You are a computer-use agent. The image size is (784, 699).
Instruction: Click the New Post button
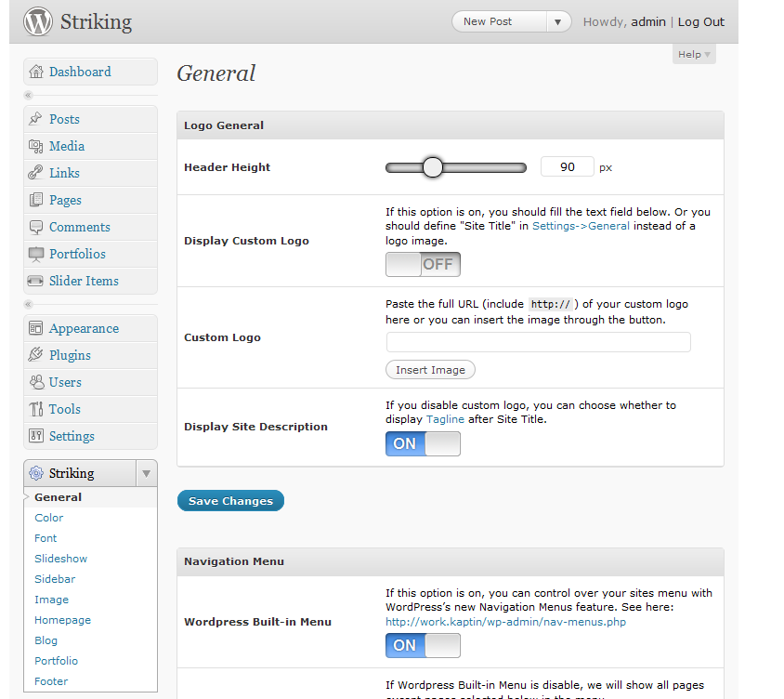click(x=499, y=22)
